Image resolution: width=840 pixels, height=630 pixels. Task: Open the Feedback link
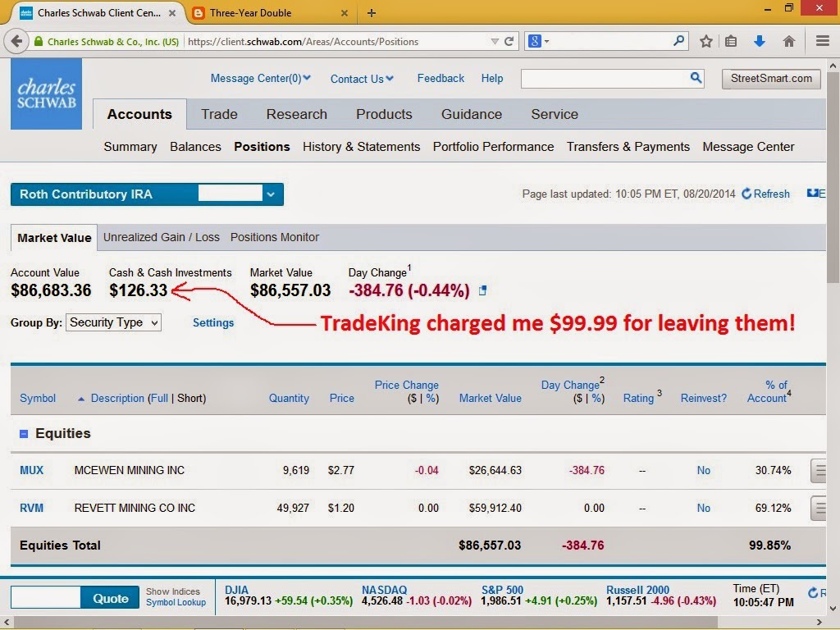tap(441, 78)
